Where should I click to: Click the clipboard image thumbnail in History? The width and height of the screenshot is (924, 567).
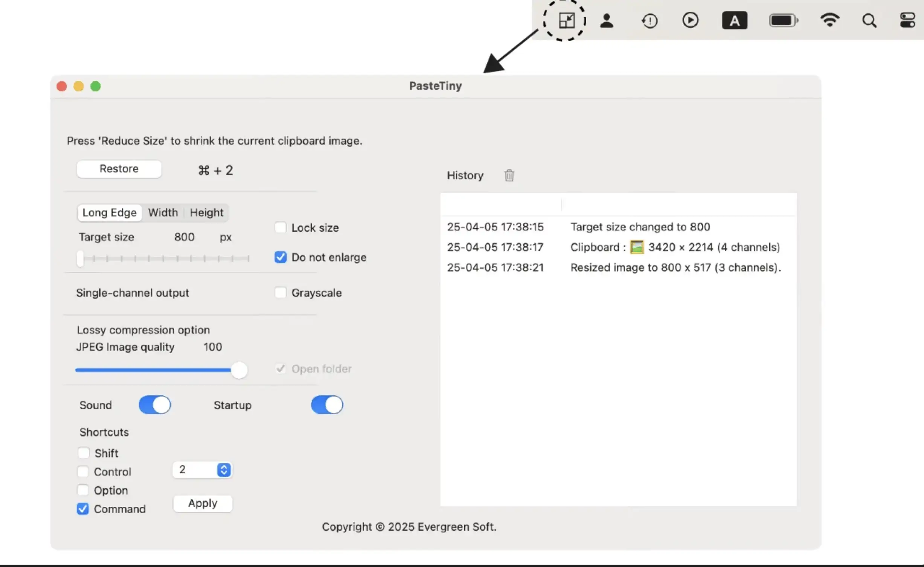click(x=637, y=247)
